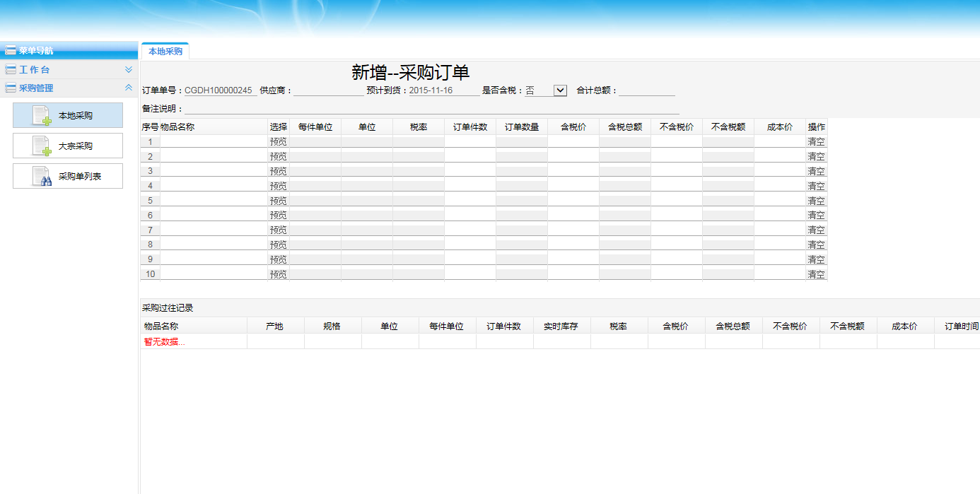This screenshot has height=494, width=980.
Task: Click 清空 in row 8
Action: click(817, 245)
